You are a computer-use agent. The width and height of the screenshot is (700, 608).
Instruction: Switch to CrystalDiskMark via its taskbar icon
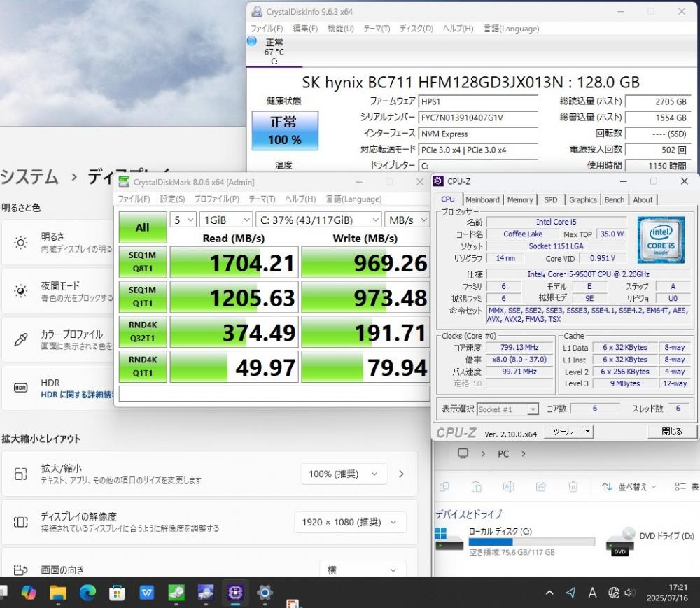pos(176,593)
